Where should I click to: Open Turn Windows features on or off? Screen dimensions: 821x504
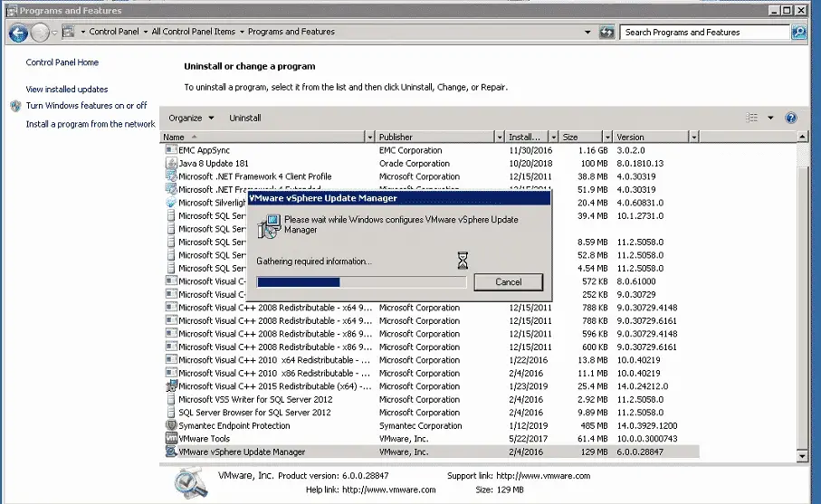pyautogui.click(x=86, y=106)
